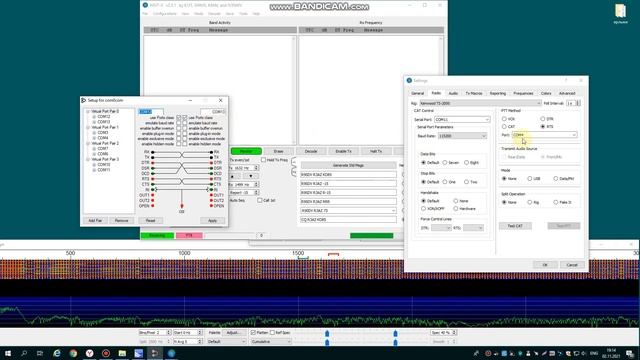Viewport: 640px width, 360px height.
Task: Open the Windows Start menu
Action: (x=8, y=353)
